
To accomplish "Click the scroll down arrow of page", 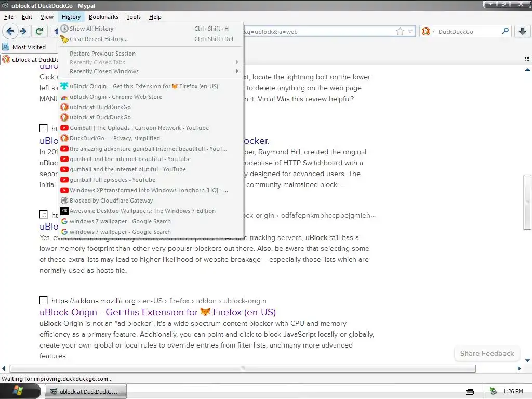I will (527, 361).
